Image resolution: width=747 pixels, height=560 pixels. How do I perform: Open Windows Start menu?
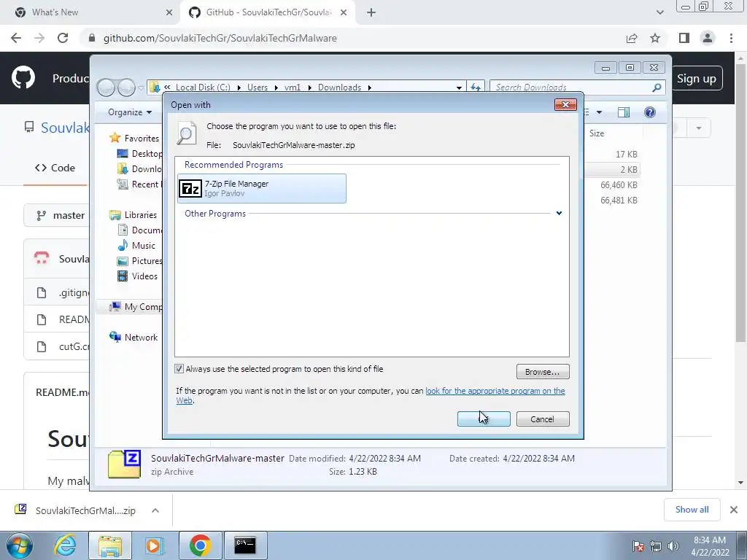(20, 545)
